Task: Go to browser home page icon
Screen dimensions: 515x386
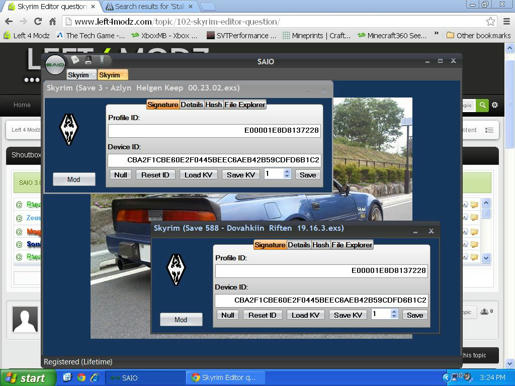Action: point(53,22)
